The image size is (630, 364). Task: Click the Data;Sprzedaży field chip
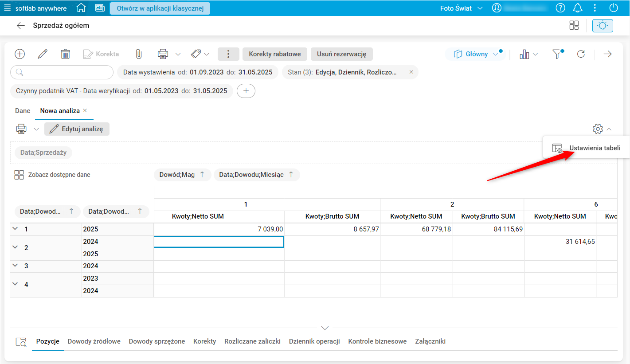[43, 153]
